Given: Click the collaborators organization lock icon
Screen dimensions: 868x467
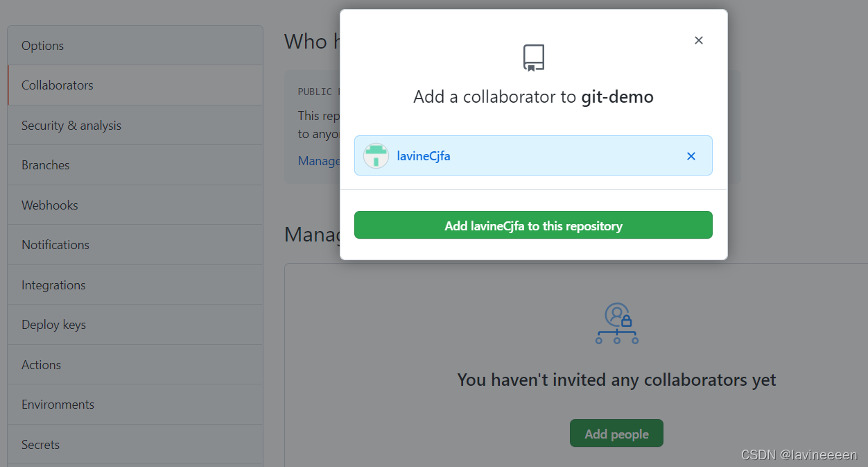Looking at the screenshot, I should (616, 323).
